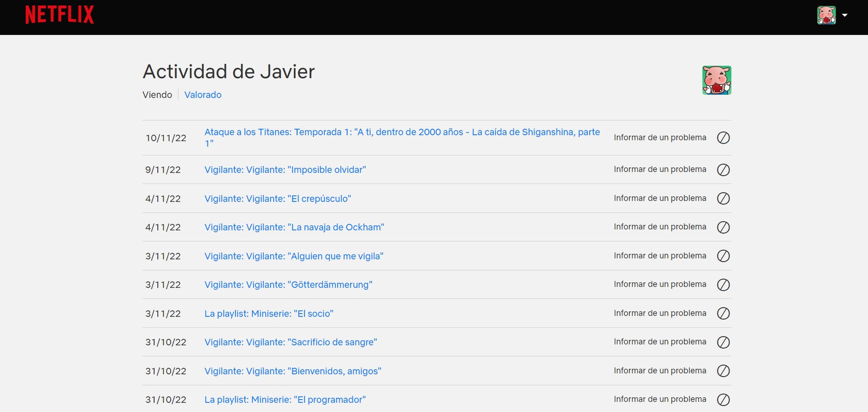The image size is (868, 412).
Task: Report a problem for "El programador"
Action: pos(660,400)
